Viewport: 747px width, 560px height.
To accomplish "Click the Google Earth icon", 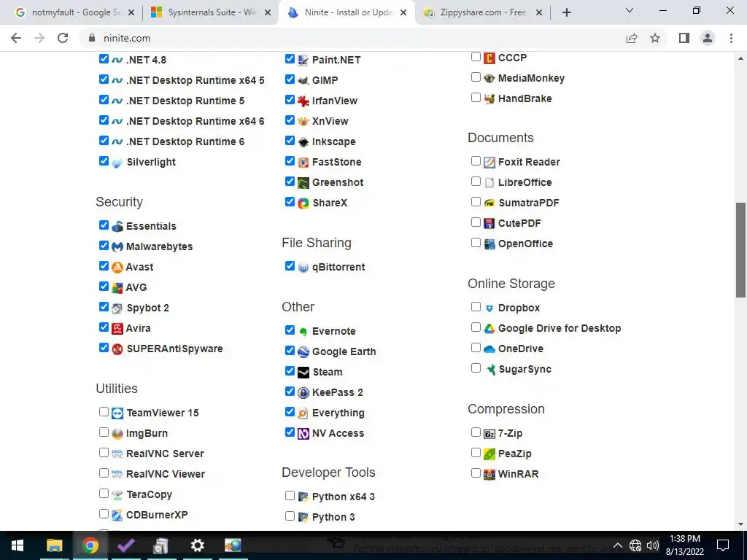I will (x=303, y=352).
